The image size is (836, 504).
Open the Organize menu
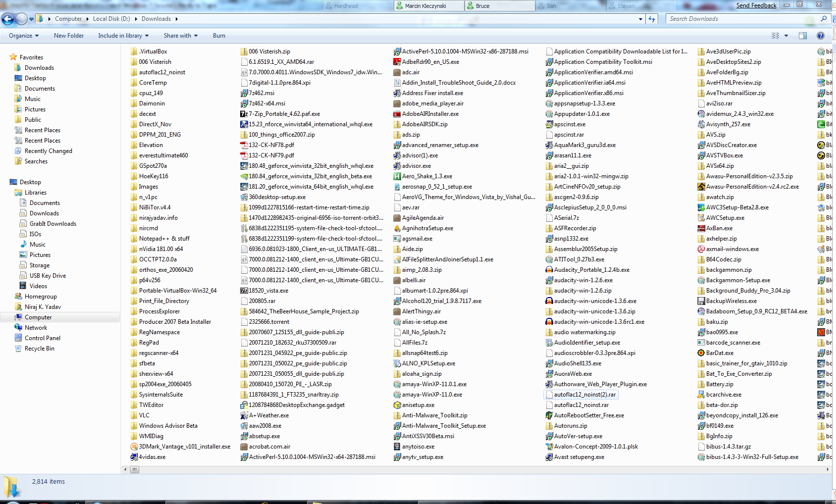click(x=23, y=36)
